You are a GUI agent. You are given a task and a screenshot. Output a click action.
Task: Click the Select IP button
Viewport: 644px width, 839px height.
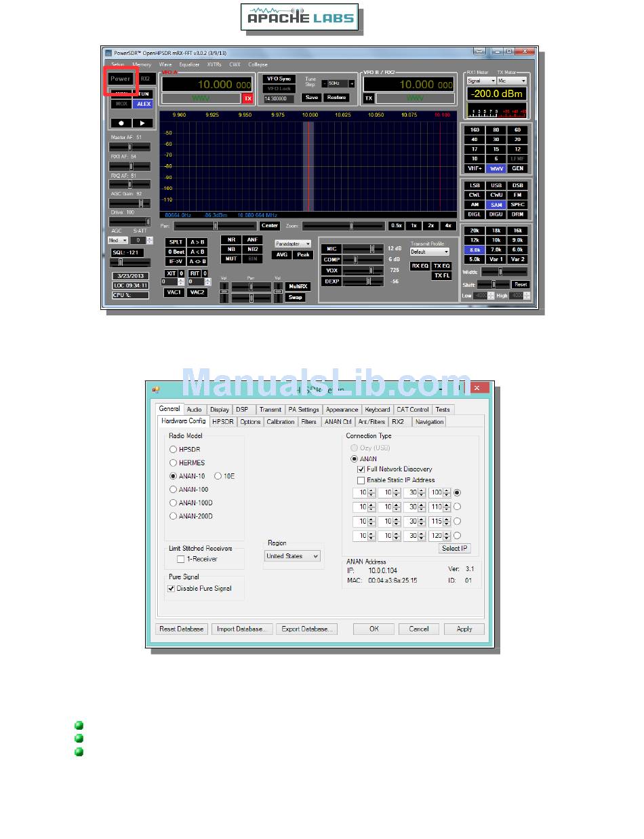(455, 548)
